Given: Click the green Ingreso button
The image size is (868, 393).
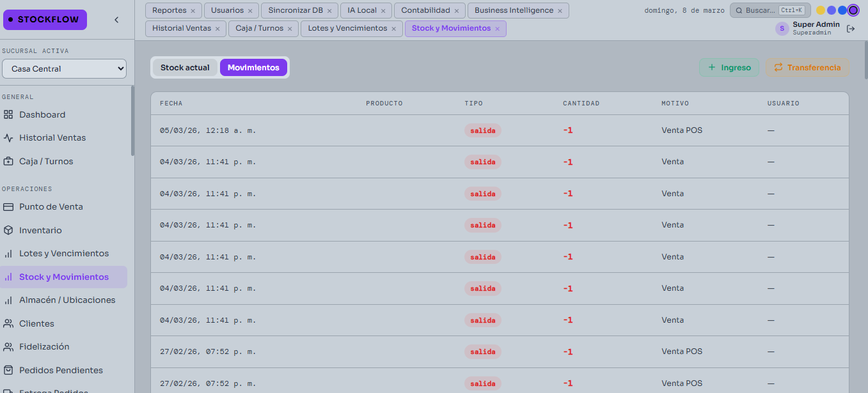Looking at the screenshot, I should (x=729, y=68).
